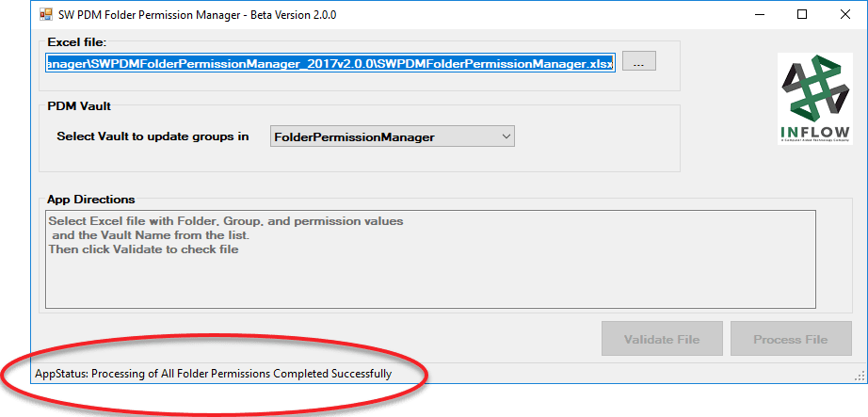Expand the vault dropdown arrow chevron
The width and height of the screenshot is (868, 417).
(x=505, y=136)
